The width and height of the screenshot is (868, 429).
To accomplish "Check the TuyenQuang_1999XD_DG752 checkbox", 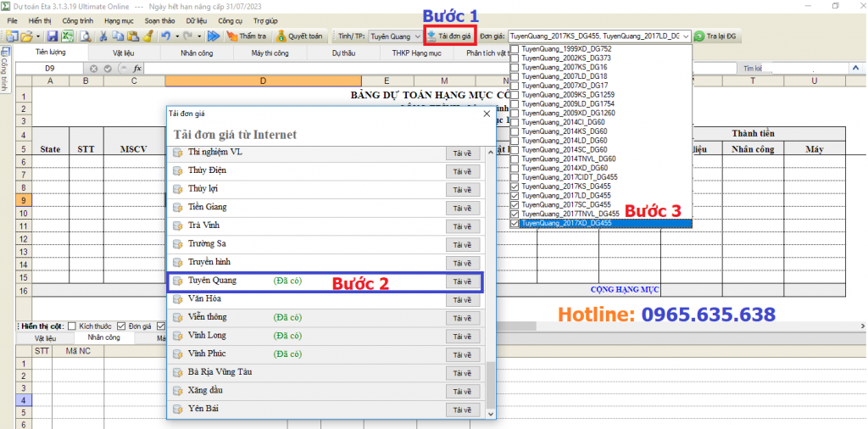I will [x=515, y=49].
